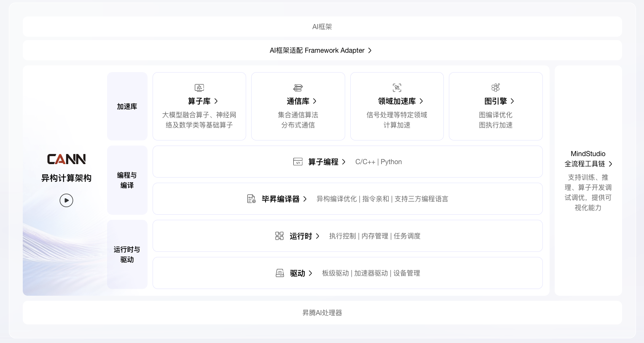This screenshot has width=644, height=343.
Task: Click 大模型融合算子 description text
Action: pos(199,120)
